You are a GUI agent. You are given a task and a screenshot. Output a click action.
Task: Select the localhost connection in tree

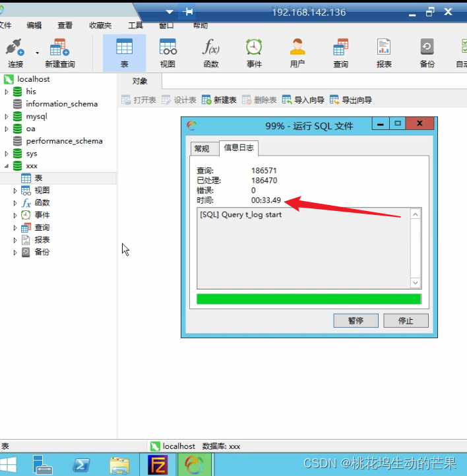pyautogui.click(x=33, y=79)
